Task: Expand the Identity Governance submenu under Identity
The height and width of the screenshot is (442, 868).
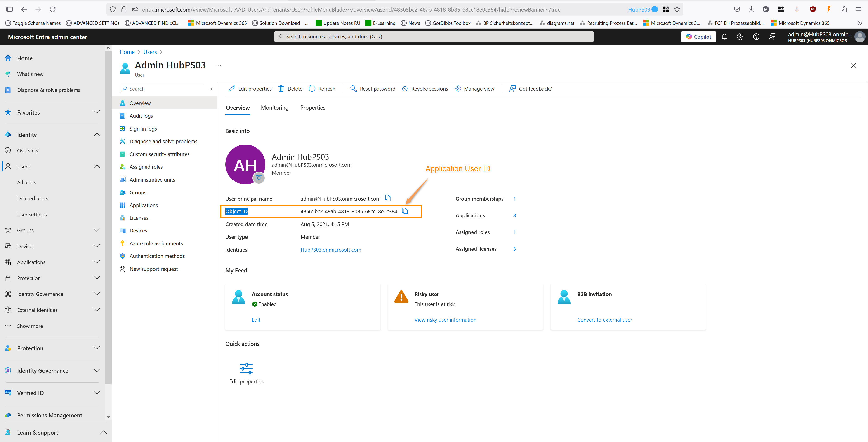Action: (97, 294)
